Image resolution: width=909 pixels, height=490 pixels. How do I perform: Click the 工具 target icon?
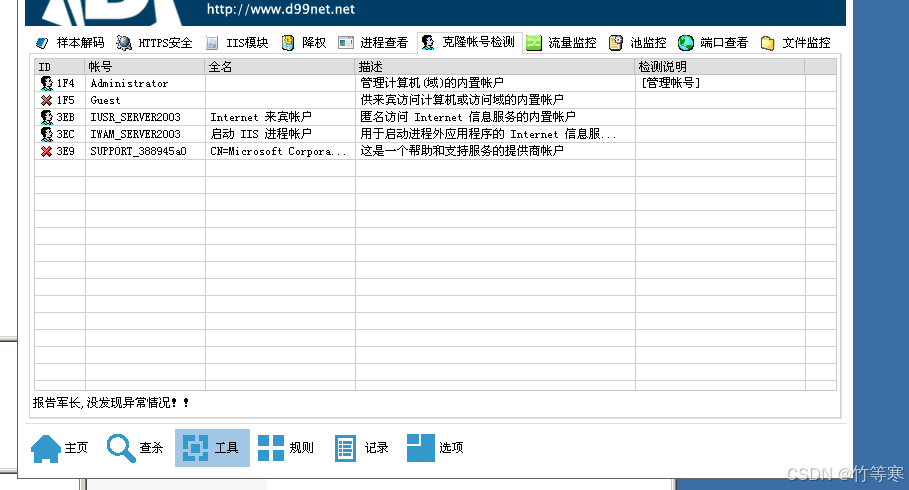[195, 448]
